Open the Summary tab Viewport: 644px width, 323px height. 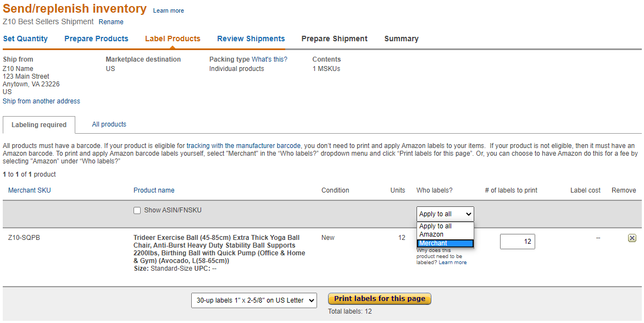[x=401, y=39]
